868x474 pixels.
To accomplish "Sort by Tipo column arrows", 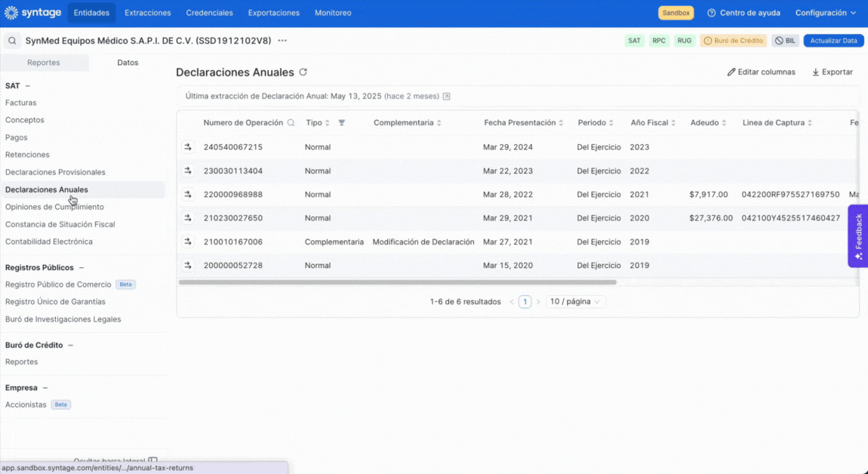I will click(x=327, y=123).
